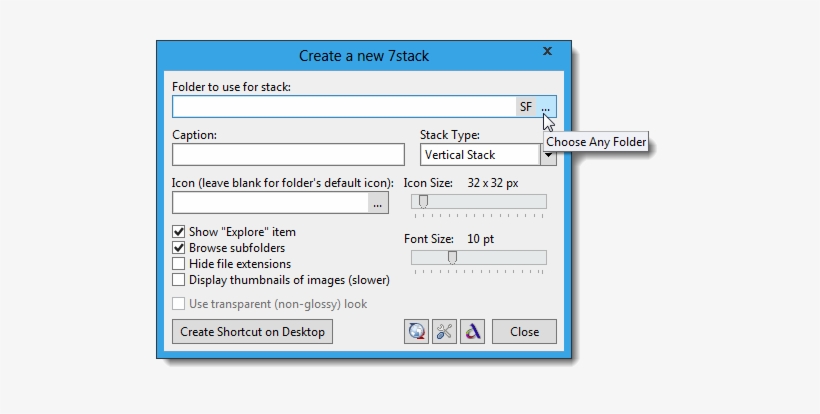Click in the Caption text field
Viewport: 820px width, 414px height.
pyautogui.click(x=288, y=155)
